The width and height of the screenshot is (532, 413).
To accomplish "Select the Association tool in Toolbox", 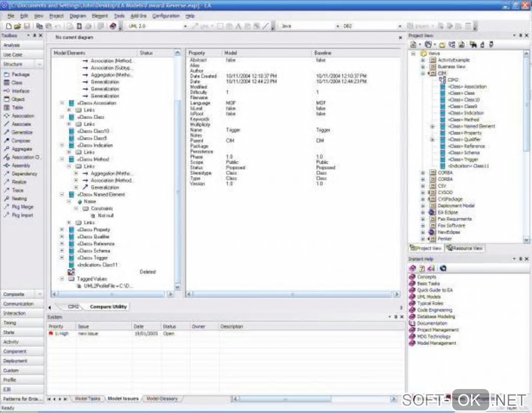I will pos(23,116).
